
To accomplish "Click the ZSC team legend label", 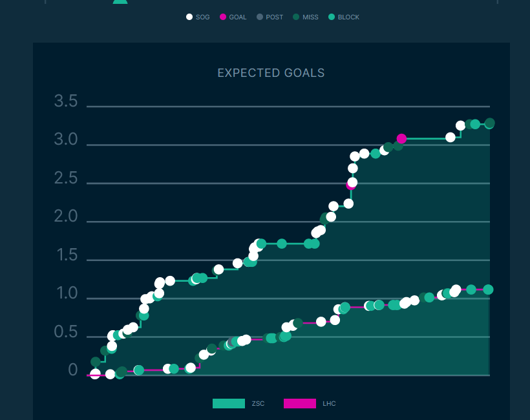I will point(259,404).
